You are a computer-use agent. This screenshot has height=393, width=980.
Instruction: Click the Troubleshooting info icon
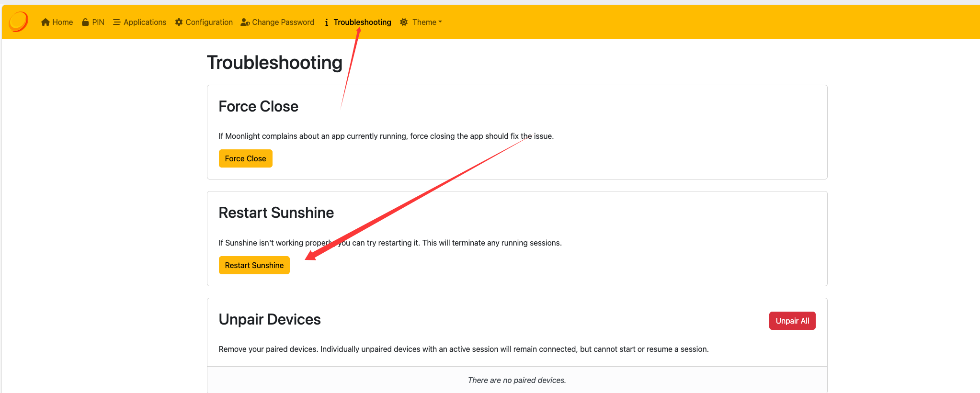pos(327,22)
